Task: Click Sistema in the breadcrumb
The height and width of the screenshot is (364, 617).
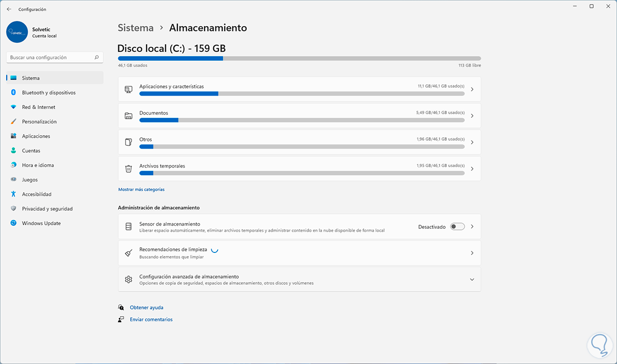Action: [x=136, y=28]
